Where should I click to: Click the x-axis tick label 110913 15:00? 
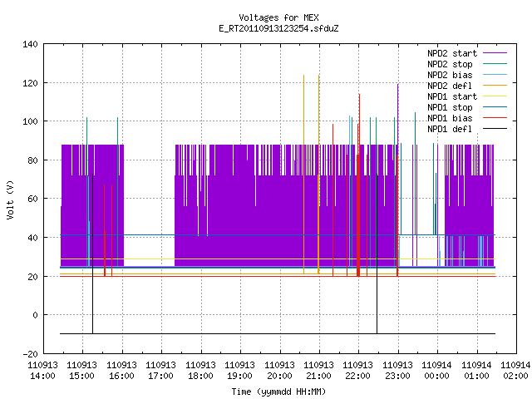click(x=81, y=371)
